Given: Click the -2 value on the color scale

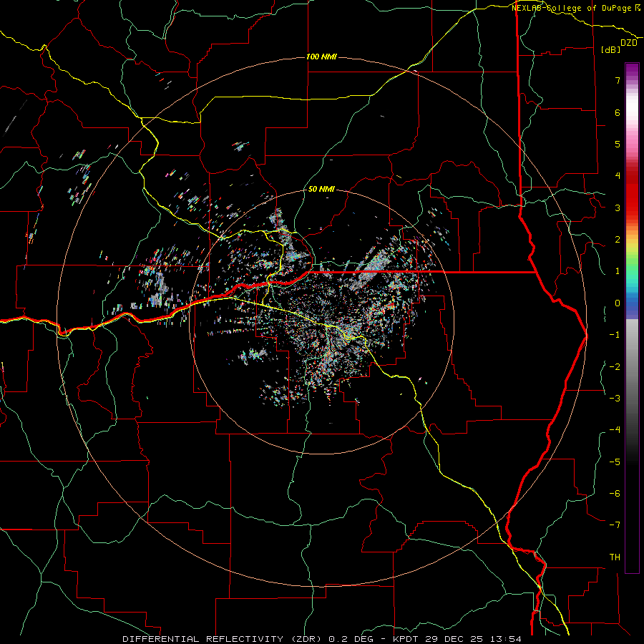Looking at the screenshot, I should click(615, 367).
